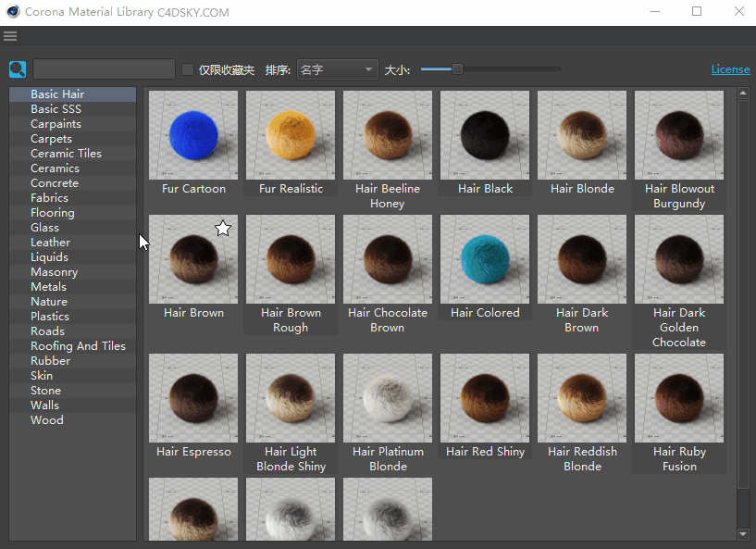Select the Basic Hair category
756x549 pixels.
point(73,94)
